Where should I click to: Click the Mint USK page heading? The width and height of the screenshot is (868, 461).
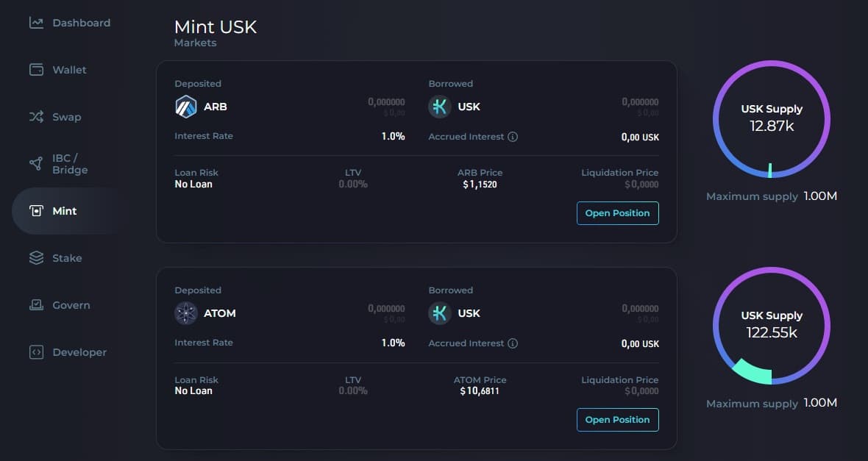point(216,26)
